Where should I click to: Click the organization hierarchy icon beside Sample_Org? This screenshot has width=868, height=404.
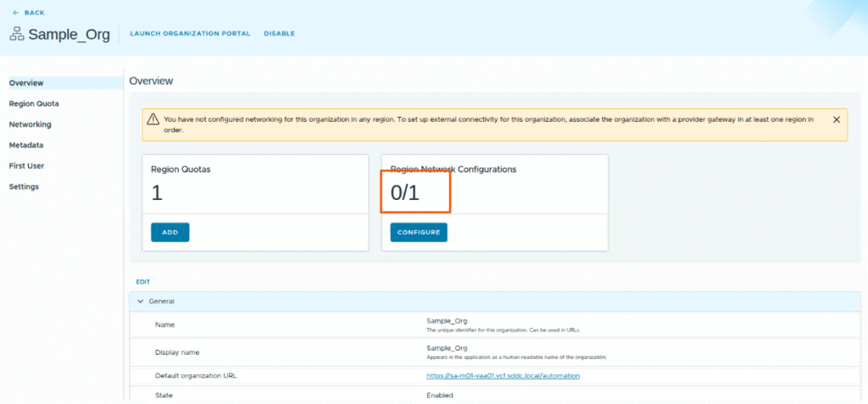pos(17,34)
